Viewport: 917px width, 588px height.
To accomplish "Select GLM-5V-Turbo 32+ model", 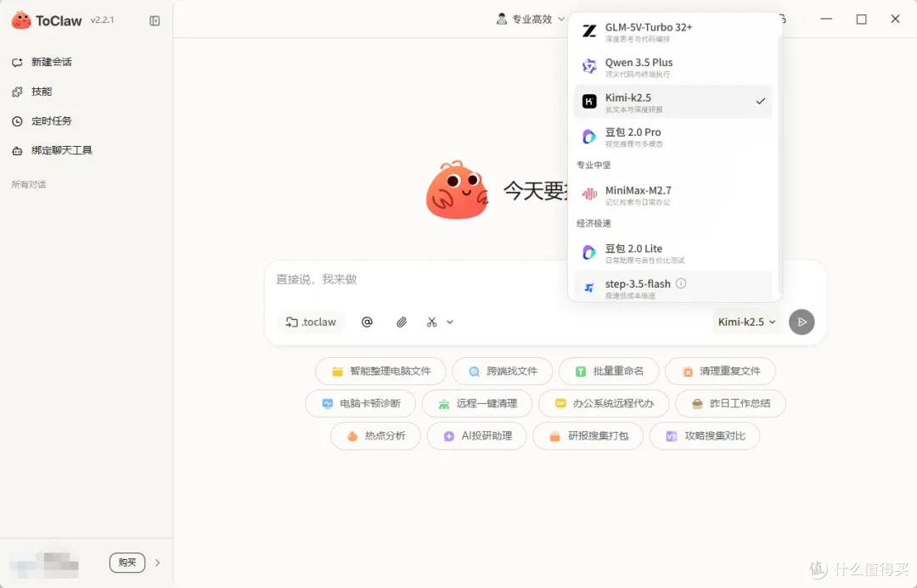I will [673, 31].
